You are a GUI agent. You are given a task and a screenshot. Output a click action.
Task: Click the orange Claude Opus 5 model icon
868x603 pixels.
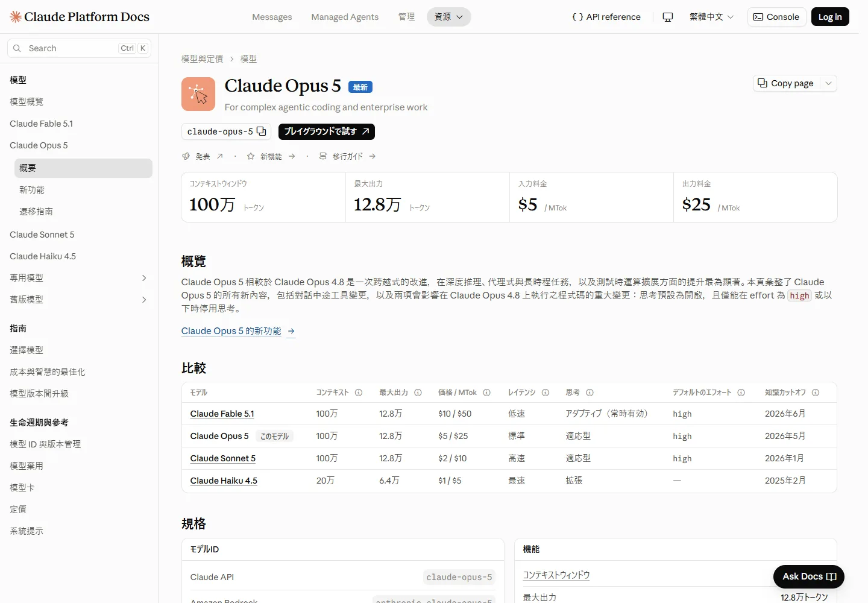click(x=198, y=94)
